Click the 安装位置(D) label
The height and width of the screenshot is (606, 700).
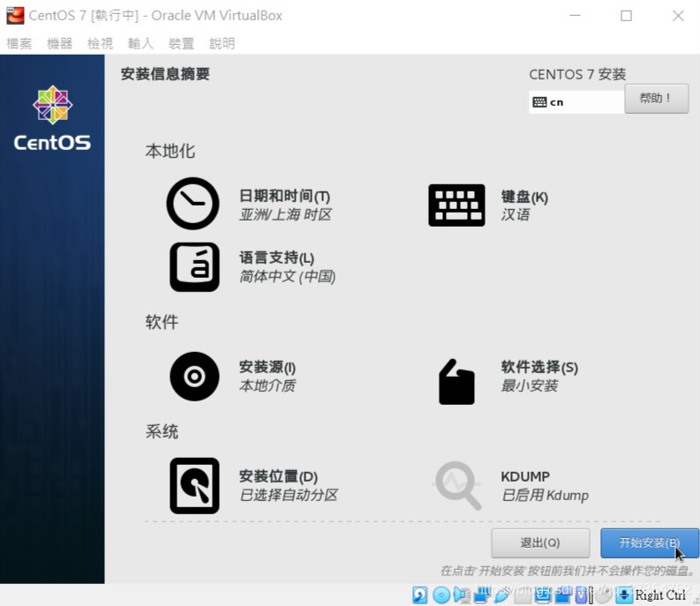pos(278,476)
